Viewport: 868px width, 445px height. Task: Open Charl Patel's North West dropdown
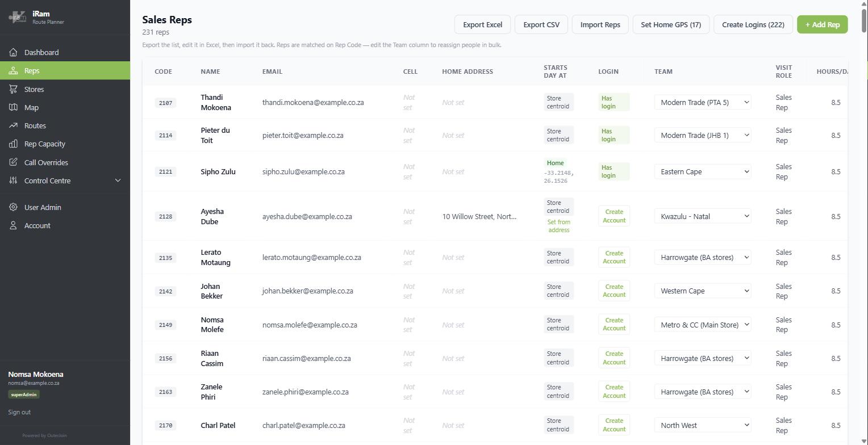click(703, 425)
